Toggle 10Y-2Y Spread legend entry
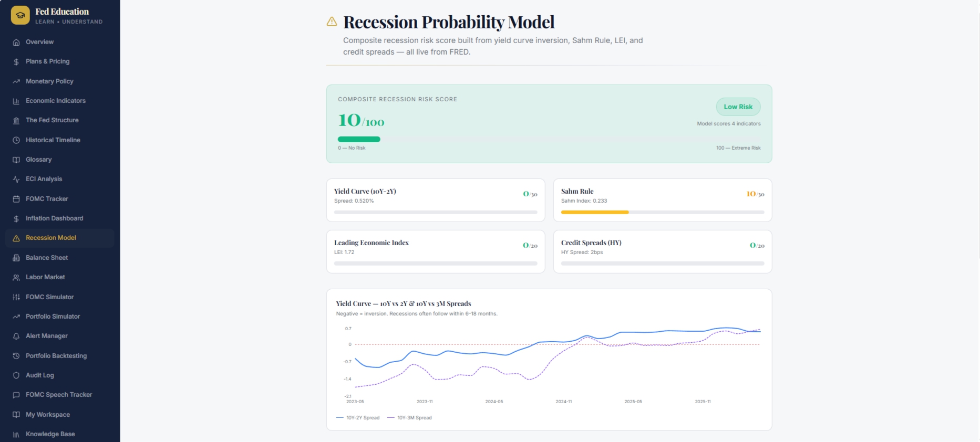Screen dimensions: 980x442 tap(358, 418)
